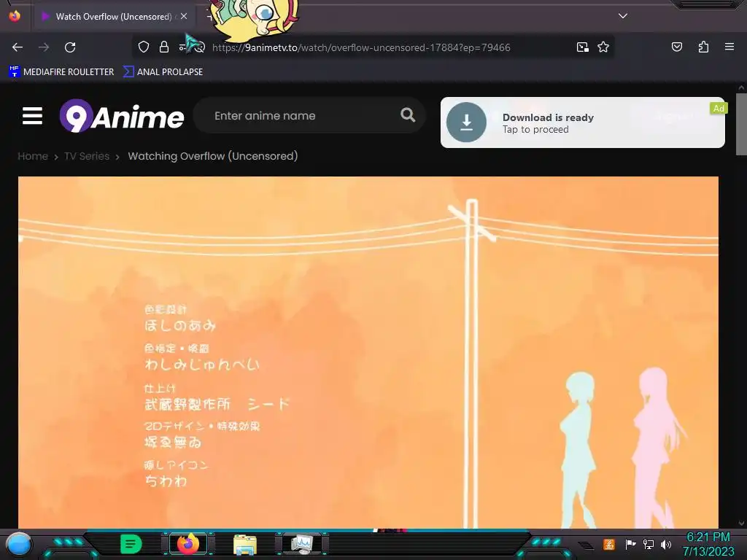Open the clock showing 6:21 PM
The image size is (747, 560).
[708, 544]
